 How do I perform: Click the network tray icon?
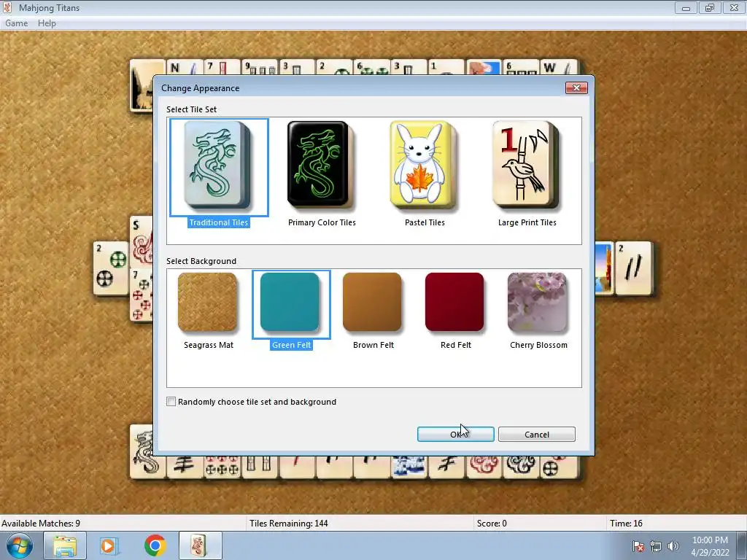(x=656, y=546)
